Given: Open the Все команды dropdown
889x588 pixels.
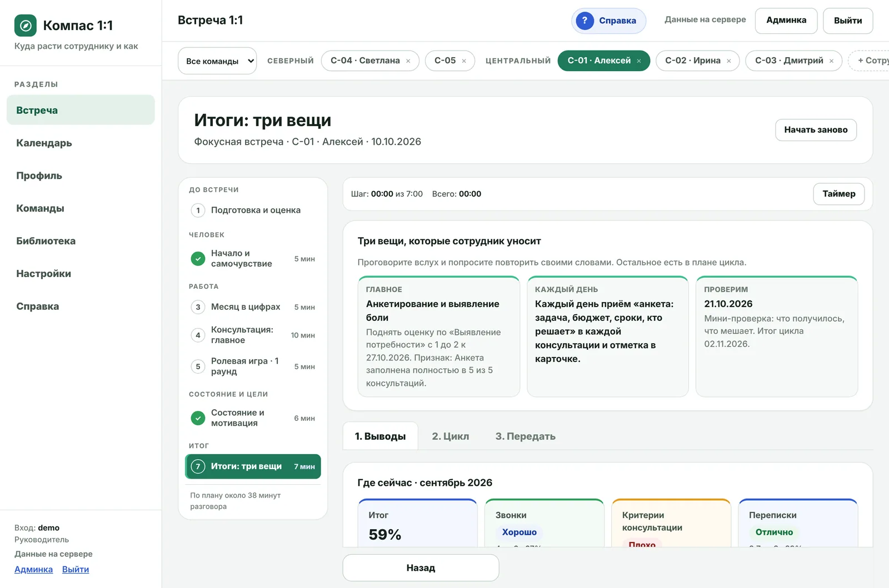Looking at the screenshot, I should point(217,61).
